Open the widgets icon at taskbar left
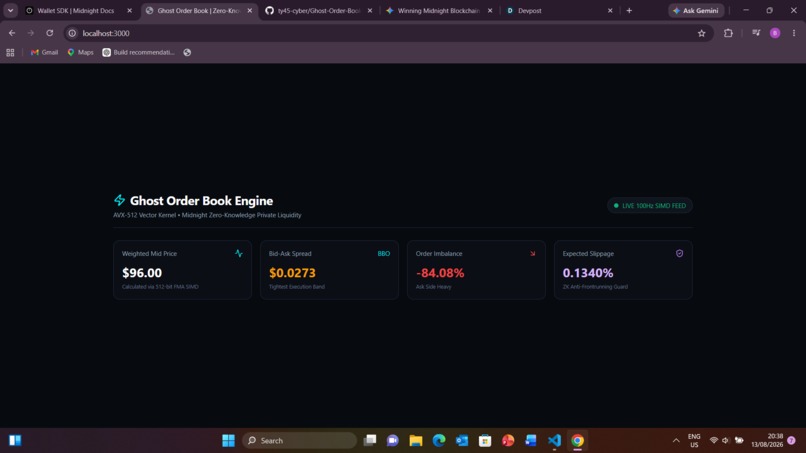The image size is (806, 453). coord(15,441)
